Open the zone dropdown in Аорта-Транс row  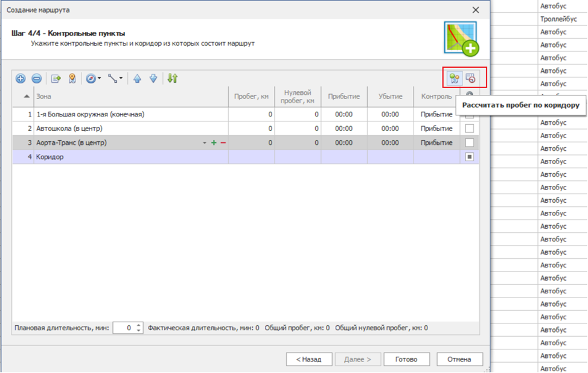coord(205,143)
